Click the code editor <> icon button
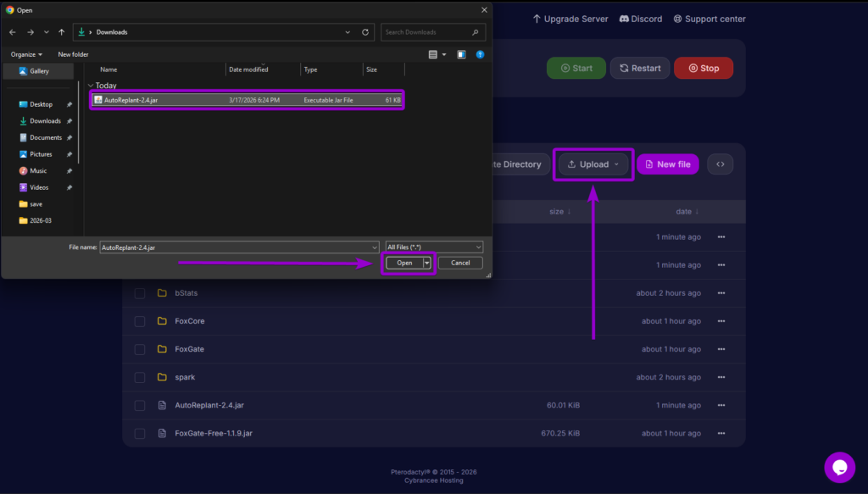This screenshot has width=868, height=494. [x=720, y=164]
